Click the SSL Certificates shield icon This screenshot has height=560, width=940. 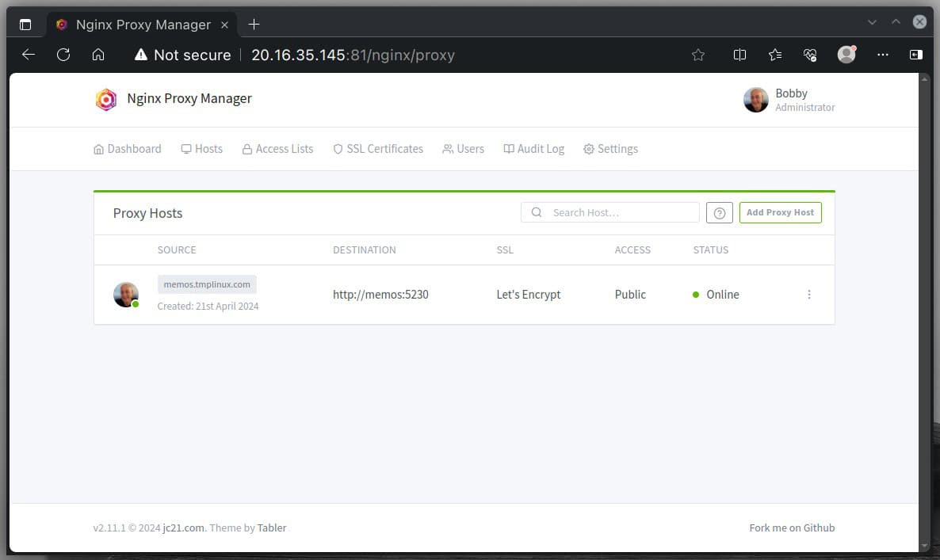pyautogui.click(x=338, y=149)
